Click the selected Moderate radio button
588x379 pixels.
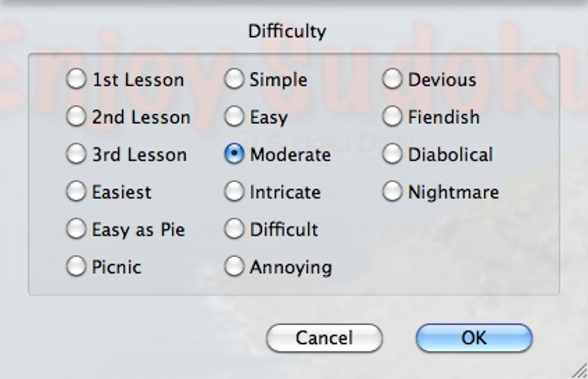click(234, 155)
